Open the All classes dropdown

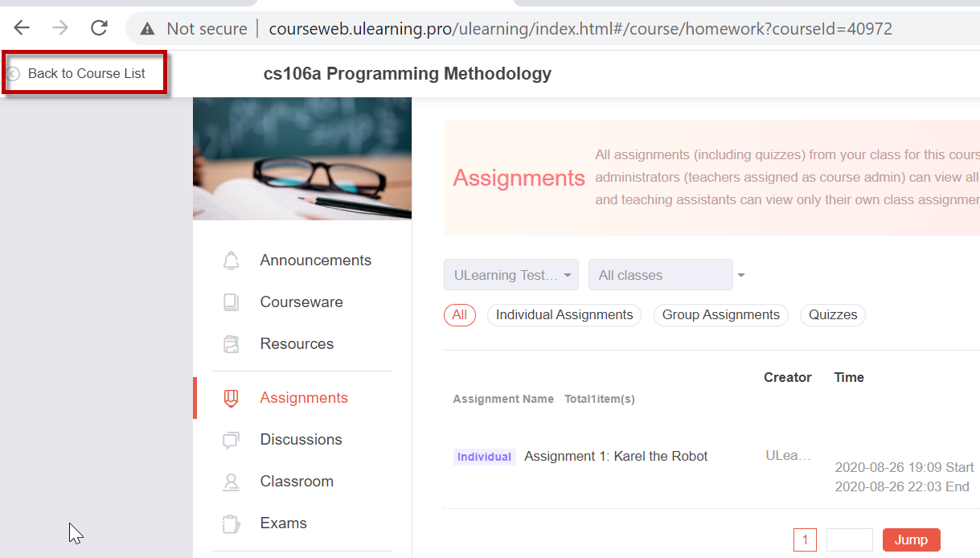click(x=661, y=275)
